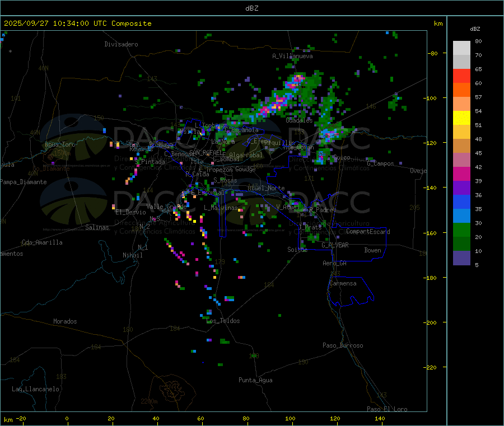
Task: Click the '45' value on the dBZ scale
Action: pos(478,153)
